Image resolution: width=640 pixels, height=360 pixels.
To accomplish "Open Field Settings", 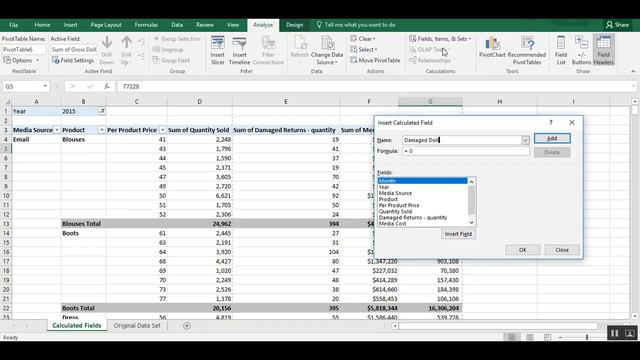I will tap(73, 60).
